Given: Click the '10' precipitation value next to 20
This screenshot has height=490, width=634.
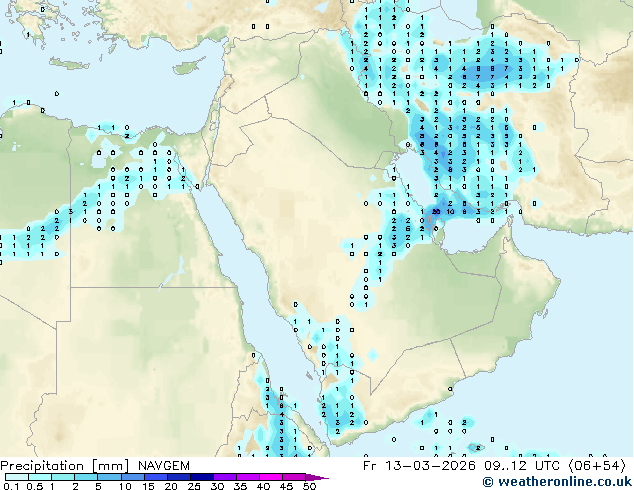Looking at the screenshot, I should coord(450,211).
